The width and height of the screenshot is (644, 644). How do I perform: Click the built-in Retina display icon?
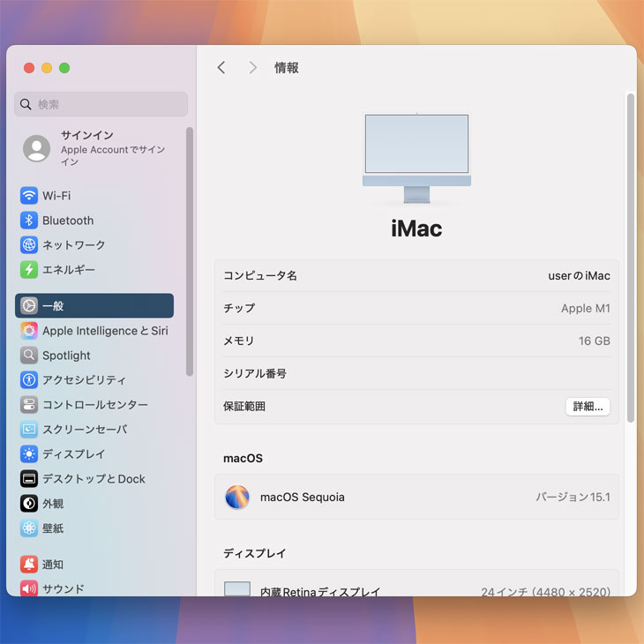coord(237,588)
